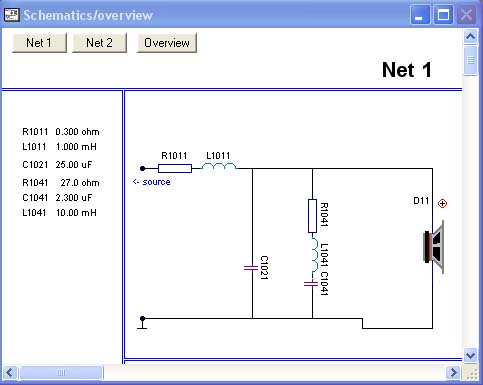The width and height of the screenshot is (483, 385).
Task: Click the rotated R1041 label in schematic
Action: tap(324, 215)
